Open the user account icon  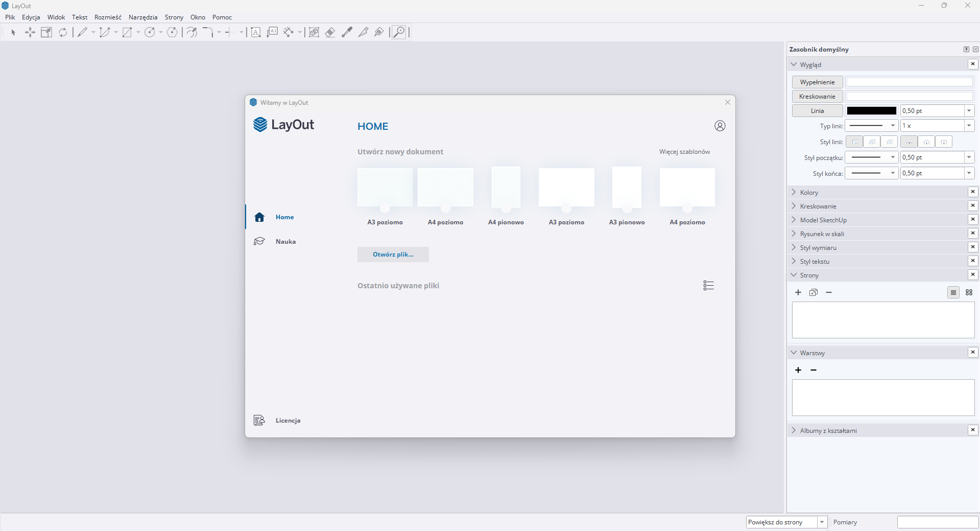[x=720, y=126]
